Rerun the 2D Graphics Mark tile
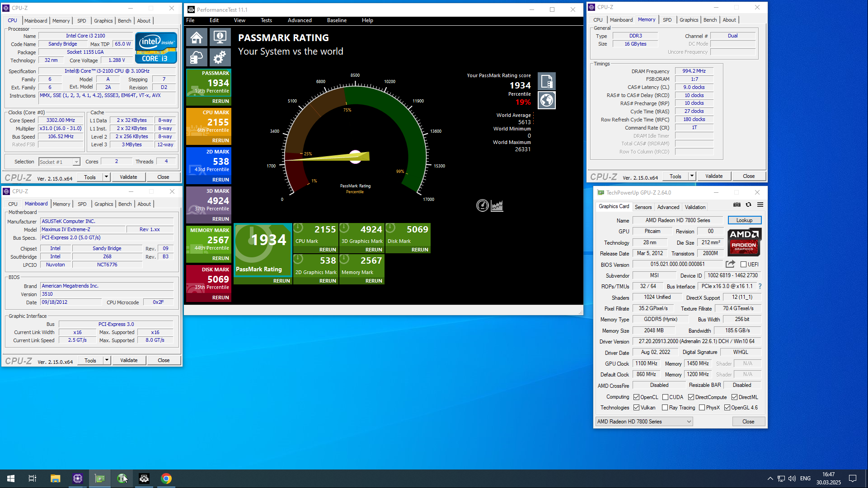Viewport: 868px width, 488px height. point(328,281)
